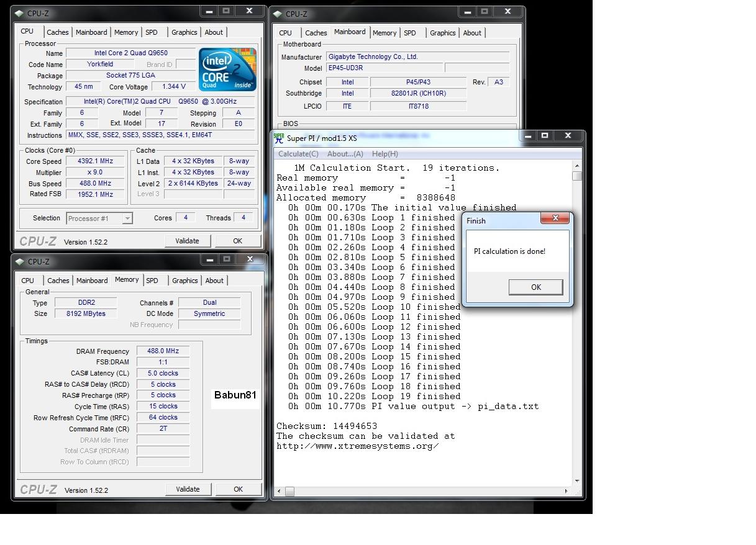Open Calculate(C) menu in Super PI
Image resolution: width=756 pixels, height=545 pixels.
click(298, 154)
